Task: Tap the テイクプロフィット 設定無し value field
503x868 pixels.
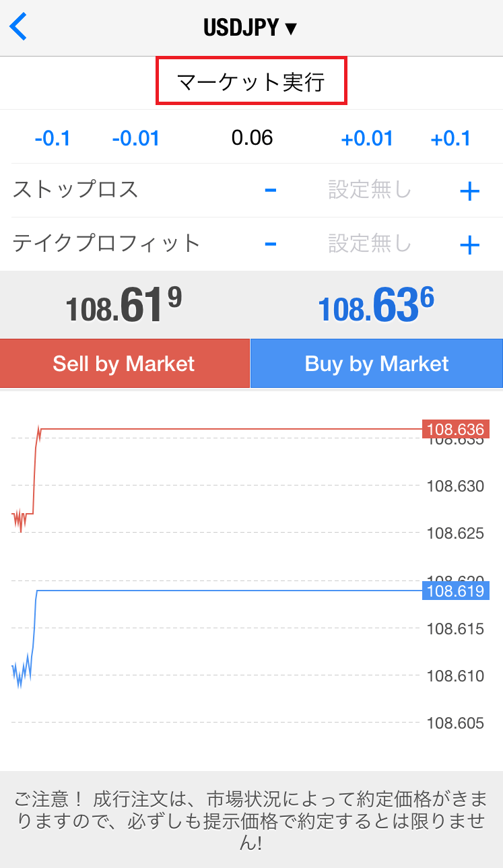Action: point(370,243)
